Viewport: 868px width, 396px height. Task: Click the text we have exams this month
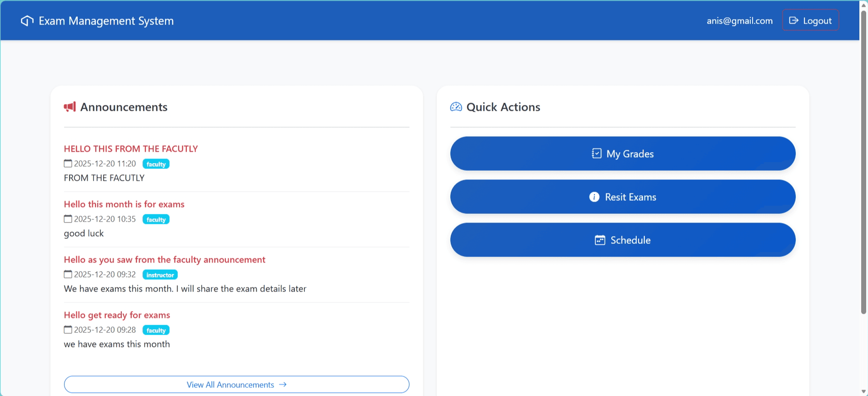click(x=117, y=344)
